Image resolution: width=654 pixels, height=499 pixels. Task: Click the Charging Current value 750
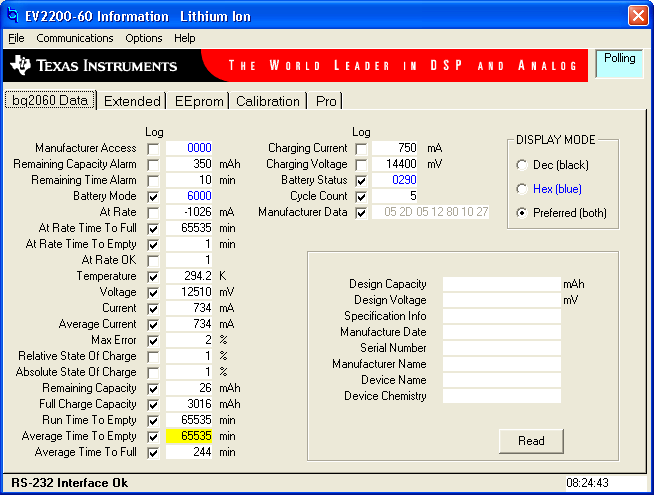395,148
